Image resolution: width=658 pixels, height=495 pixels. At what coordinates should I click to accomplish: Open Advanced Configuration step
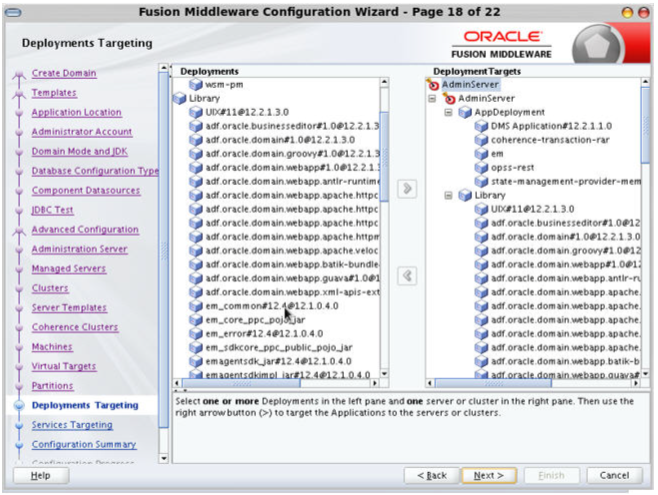pos(85,229)
